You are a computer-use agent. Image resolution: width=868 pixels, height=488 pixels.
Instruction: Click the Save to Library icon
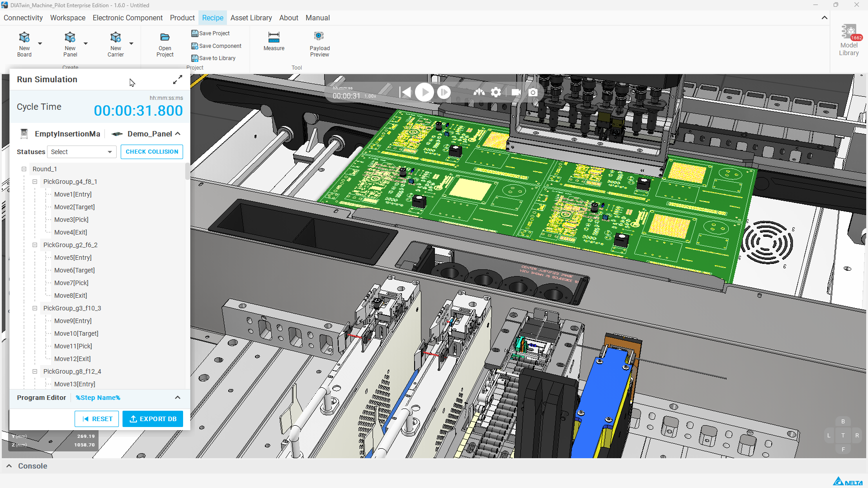pos(195,58)
